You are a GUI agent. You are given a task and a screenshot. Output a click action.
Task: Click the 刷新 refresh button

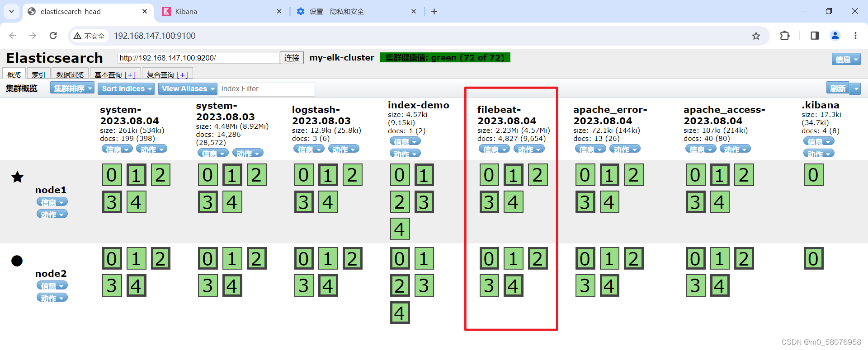pyautogui.click(x=838, y=89)
